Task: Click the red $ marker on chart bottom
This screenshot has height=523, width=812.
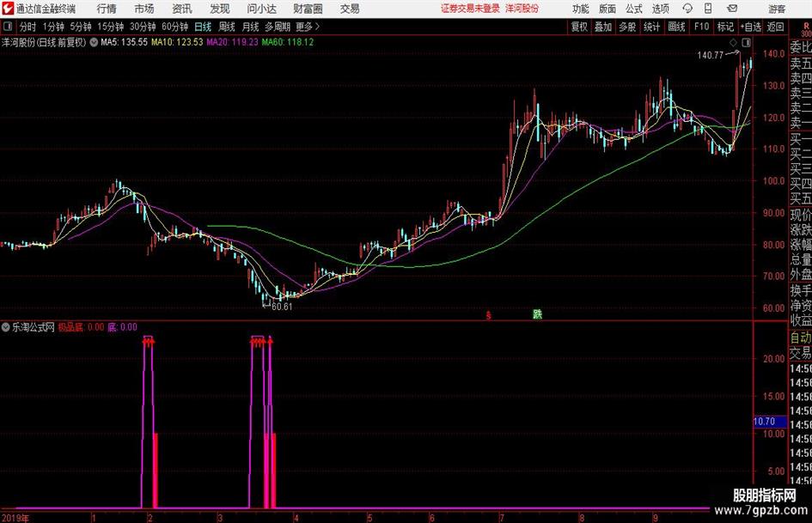Action: click(x=488, y=315)
